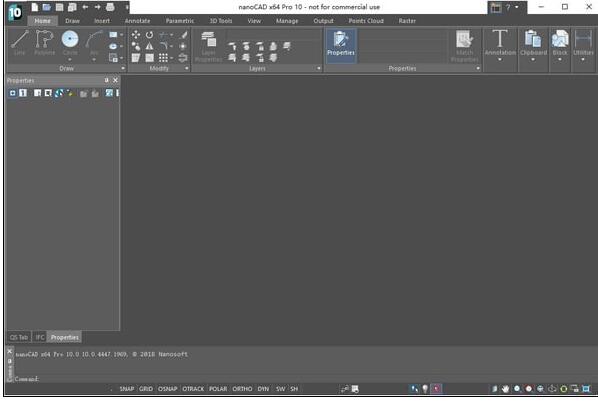
Task: Expand the Layers panel options arrow
Action: (x=318, y=69)
